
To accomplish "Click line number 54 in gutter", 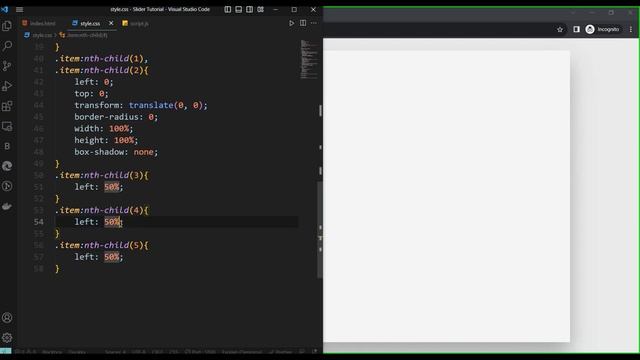I will pos(39,222).
